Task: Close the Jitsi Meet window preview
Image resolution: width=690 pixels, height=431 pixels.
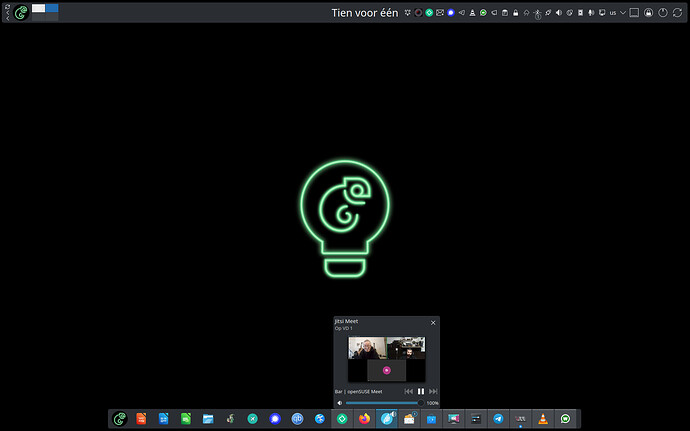Action: [433, 323]
